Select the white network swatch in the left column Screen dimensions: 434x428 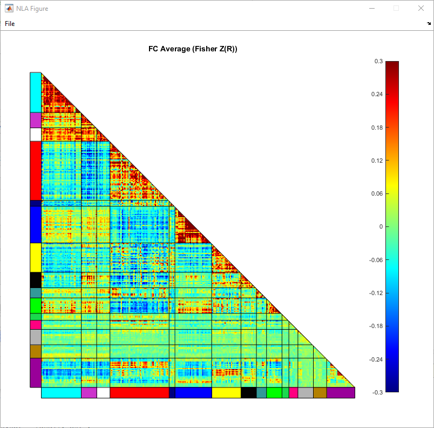click(36, 135)
